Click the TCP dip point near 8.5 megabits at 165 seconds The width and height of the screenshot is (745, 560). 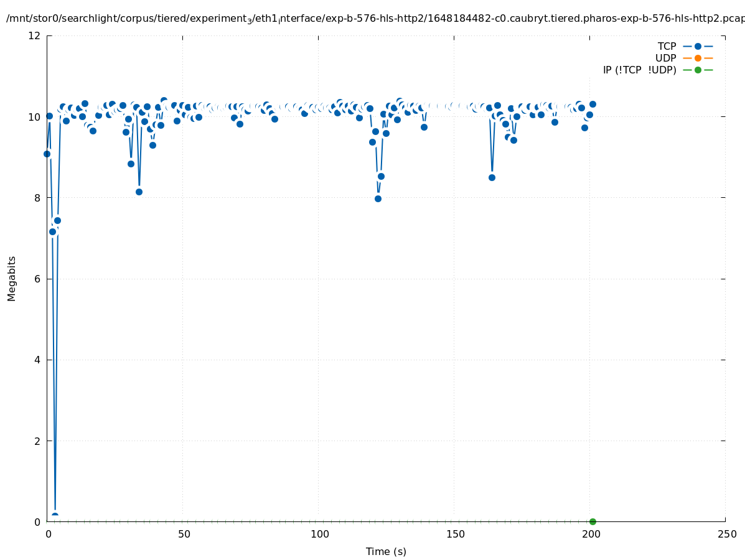492,177
